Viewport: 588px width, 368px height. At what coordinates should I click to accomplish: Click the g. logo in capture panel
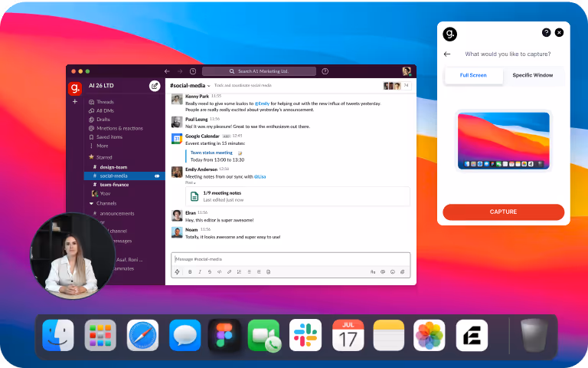[x=450, y=34]
